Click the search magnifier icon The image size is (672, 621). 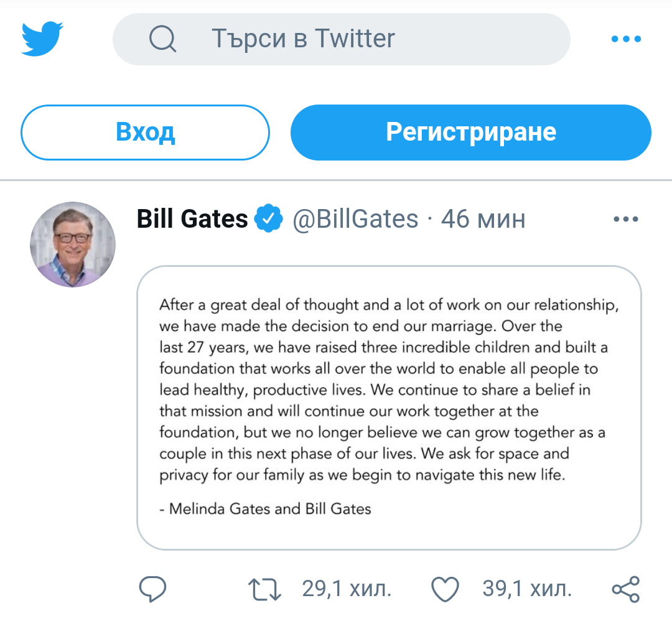click(163, 39)
